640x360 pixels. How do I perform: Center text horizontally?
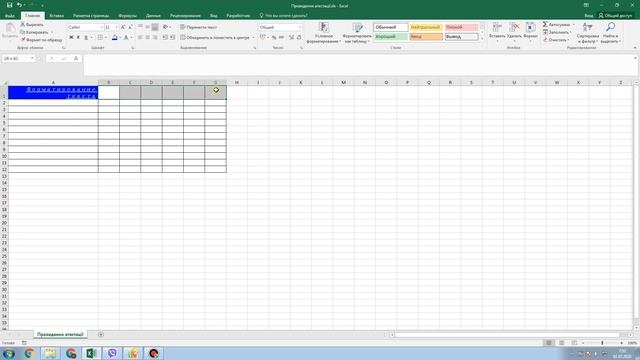point(147,37)
